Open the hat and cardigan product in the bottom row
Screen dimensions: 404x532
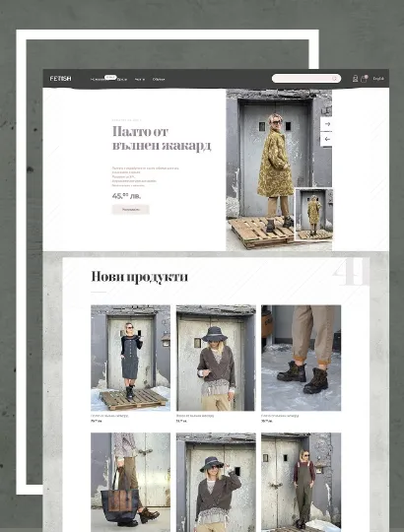coord(216,482)
